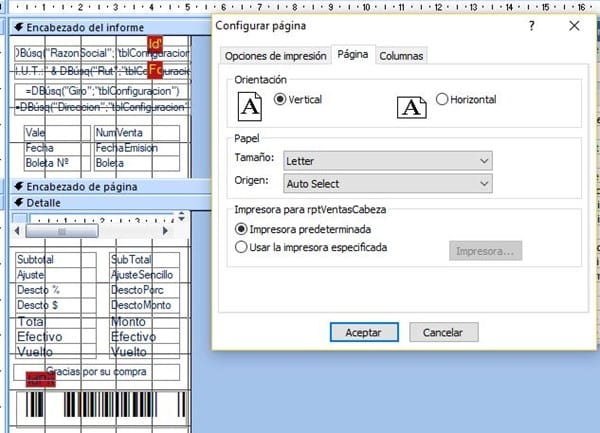Switch to the Columnas tab
Screen dimensions: 600x433
click(x=401, y=56)
